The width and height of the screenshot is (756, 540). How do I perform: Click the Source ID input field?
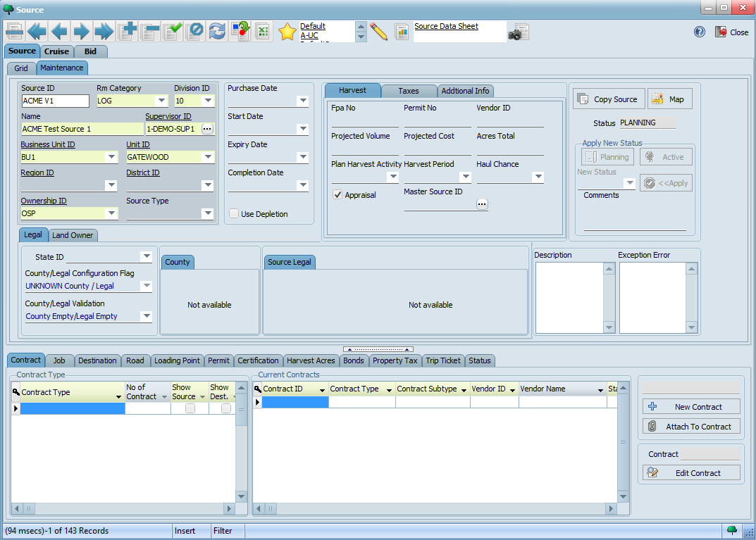coord(56,101)
